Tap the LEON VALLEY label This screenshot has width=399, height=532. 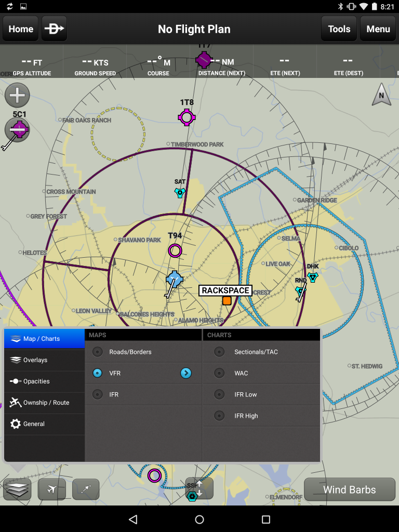coord(94,311)
